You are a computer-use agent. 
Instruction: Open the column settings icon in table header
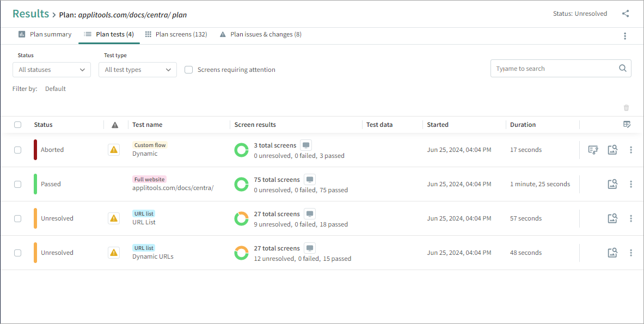click(x=627, y=125)
